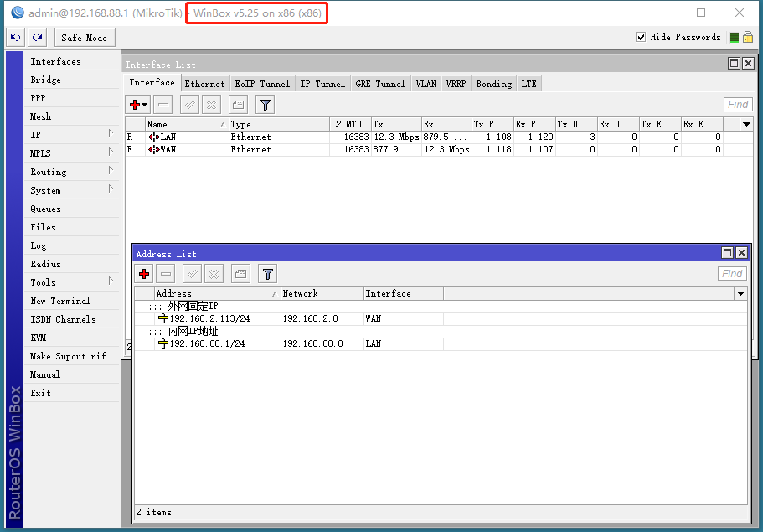Switch to the VRRP tab
Screen dimensions: 763x532
(456, 84)
